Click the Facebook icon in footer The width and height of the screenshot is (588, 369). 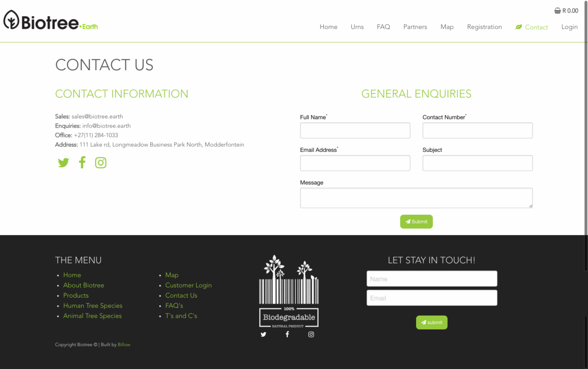[x=288, y=334]
